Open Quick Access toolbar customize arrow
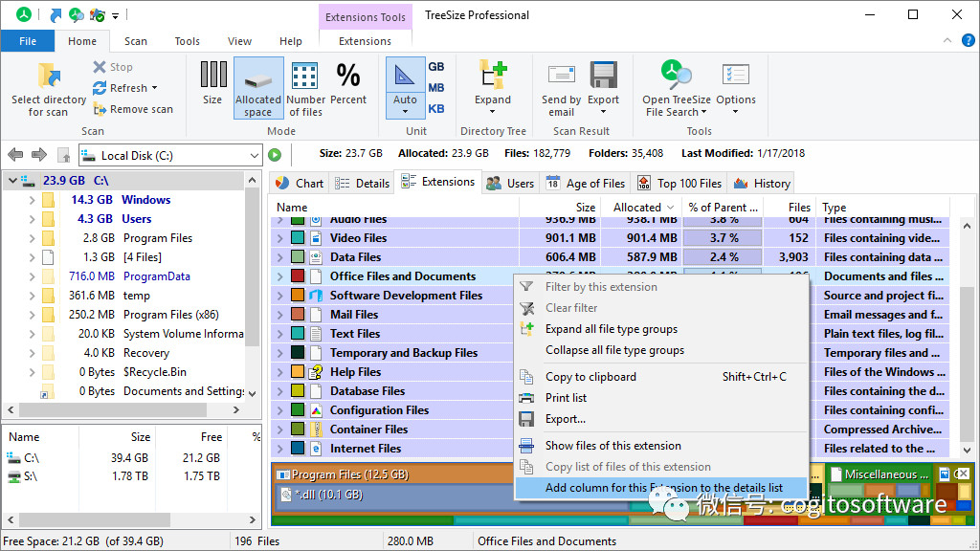The width and height of the screenshot is (980, 551). point(116,15)
